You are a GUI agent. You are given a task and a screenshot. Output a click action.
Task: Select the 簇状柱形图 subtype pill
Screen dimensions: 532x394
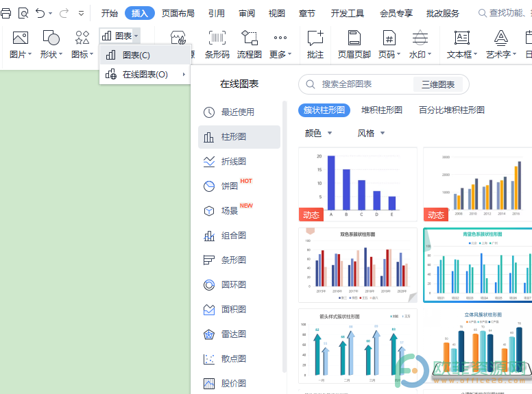324,110
